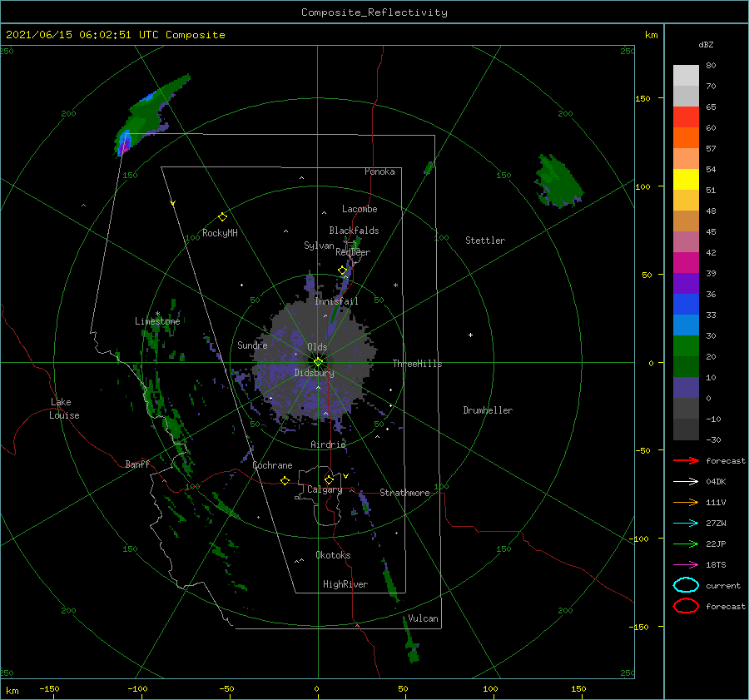Viewport: 749px width, 700px height.
Task: Click the cyan current ellipse legend icon
Action: coord(686,585)
